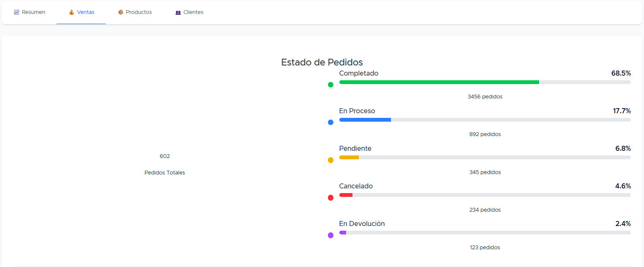Click the 68.5% percentage value
Viewport: 644px width, 267px height.
coord(621,73)
